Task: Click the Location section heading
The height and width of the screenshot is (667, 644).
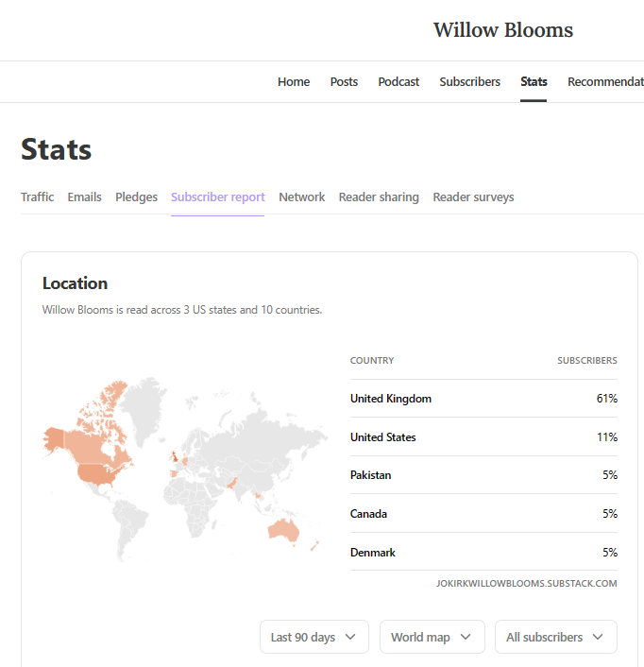Action: (x=75, y=283)
